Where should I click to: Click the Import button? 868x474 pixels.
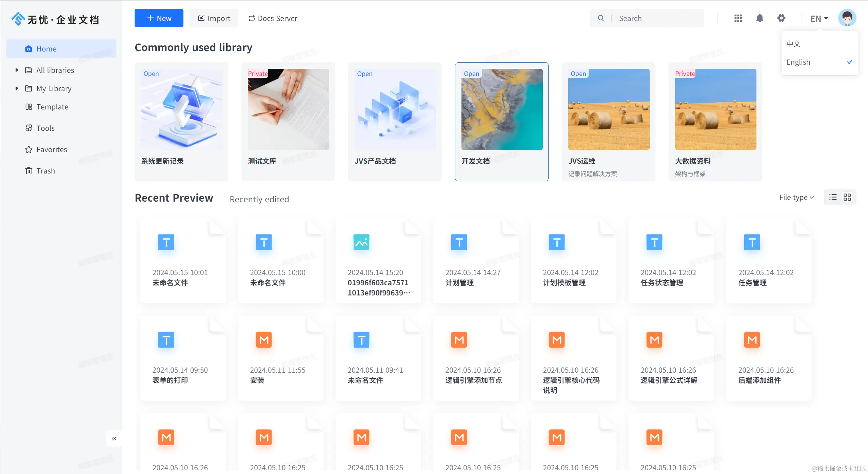coord(214,18)
